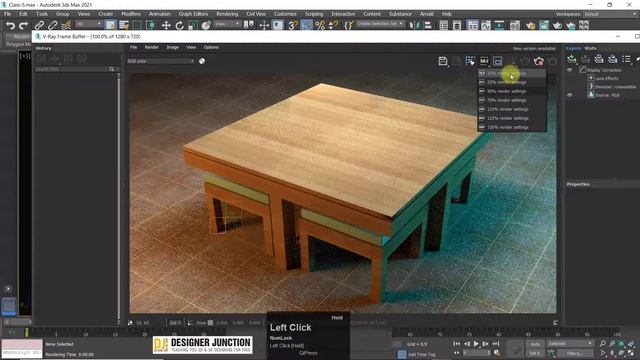Open the RGB color channel dropdown
The height and width of the screenshot is (360, 640).
[x=161, y=61]
